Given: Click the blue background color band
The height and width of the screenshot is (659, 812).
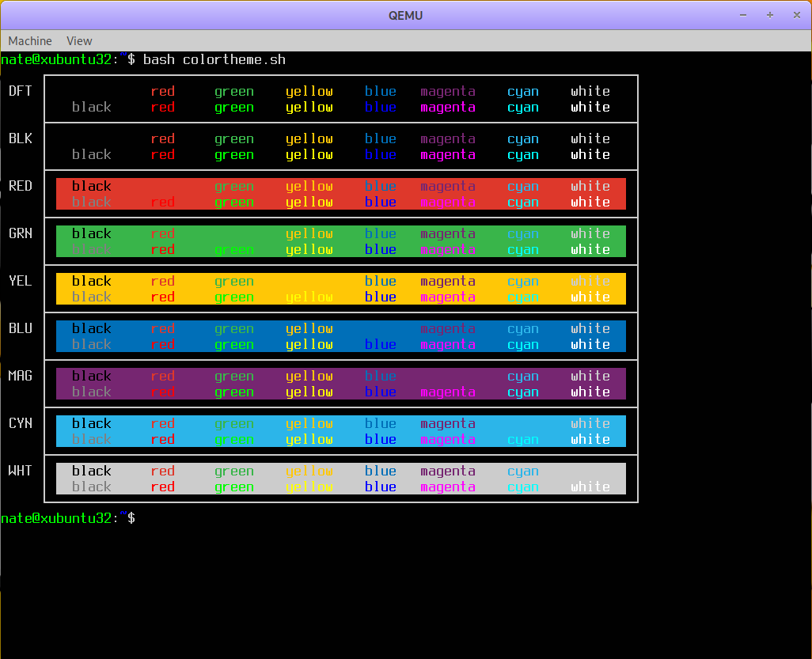Looking at the screenshot, I should click(340, 336).
